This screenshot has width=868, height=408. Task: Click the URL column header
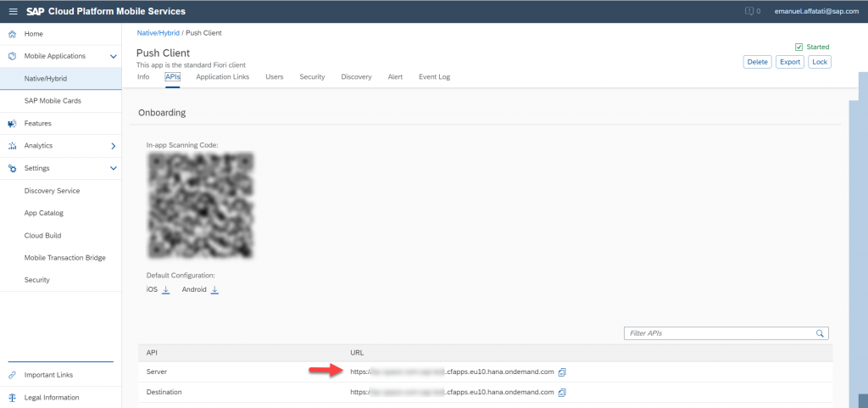tap(357, 353)
